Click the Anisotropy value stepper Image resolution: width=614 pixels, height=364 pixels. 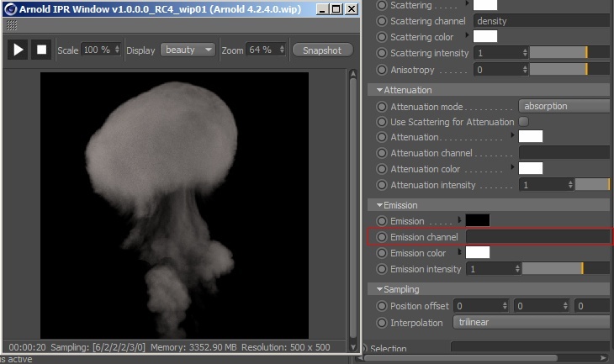pyautogui.click(x=525, y=69)
